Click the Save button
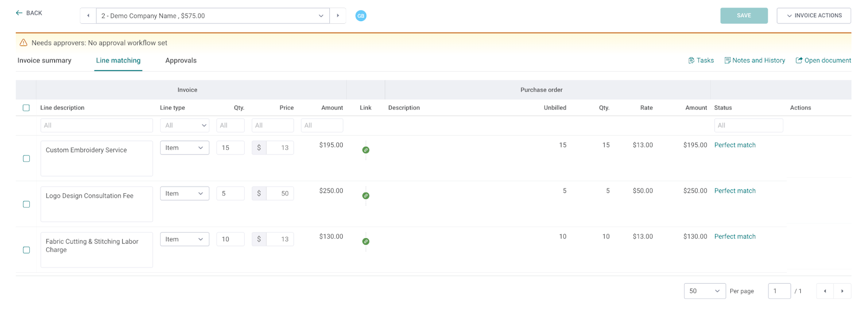868x332 pixels. tap(744, 16)
